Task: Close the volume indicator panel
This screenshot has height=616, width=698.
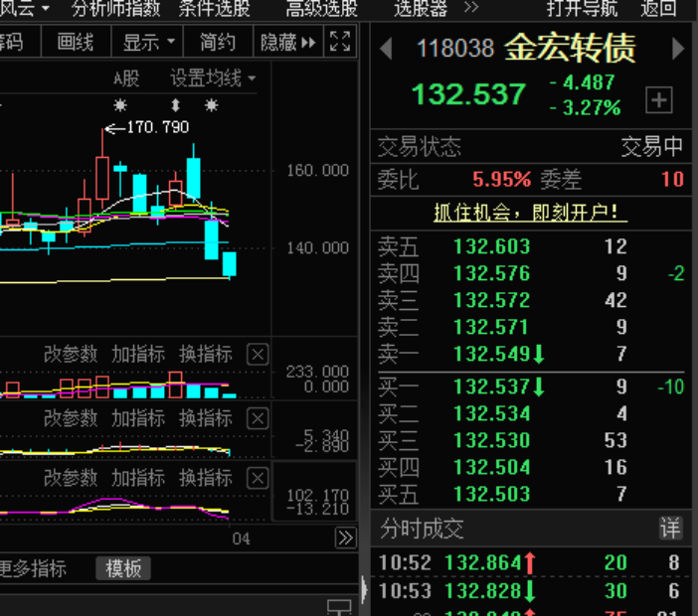Action: (257, 355)
